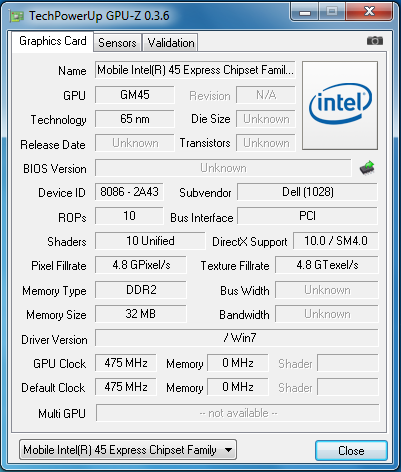Open the Mobile Intel(R) 45 Express combo box
The width and height of the screenshot is (401, 472).
click(x=128, y=450)
